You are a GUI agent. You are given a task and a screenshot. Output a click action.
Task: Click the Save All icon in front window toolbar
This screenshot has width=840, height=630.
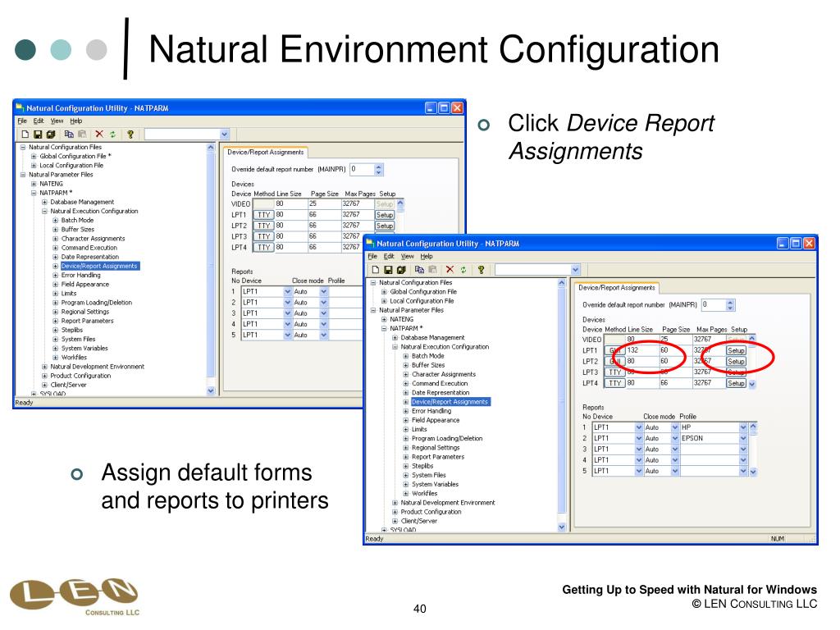tap(400, 270)
